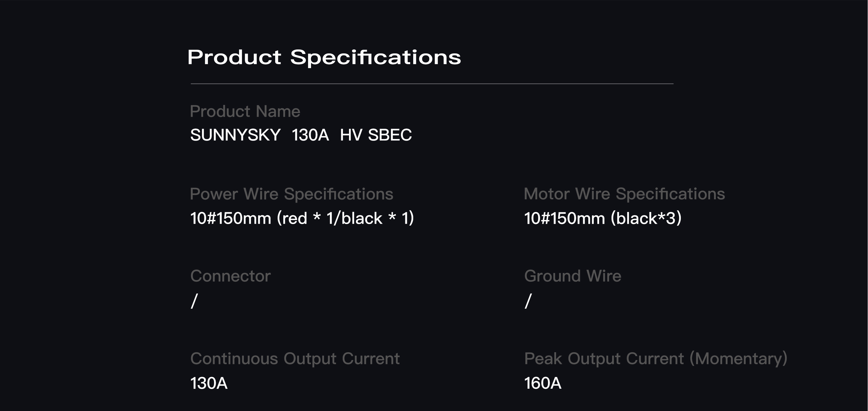868x411 pixels.
Task: Click the "Ground Wire" label
Action: tap(573, 276)
